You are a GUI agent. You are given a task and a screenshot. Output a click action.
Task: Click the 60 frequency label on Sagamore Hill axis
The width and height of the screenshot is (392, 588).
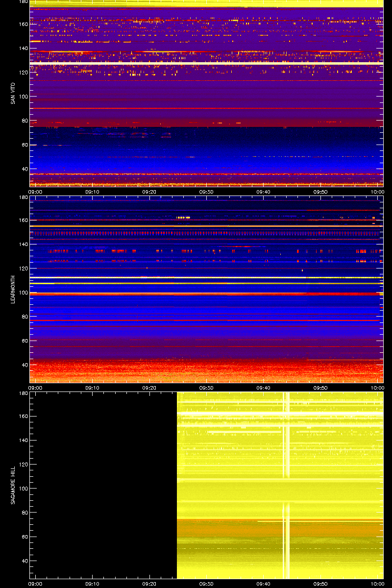24,537
